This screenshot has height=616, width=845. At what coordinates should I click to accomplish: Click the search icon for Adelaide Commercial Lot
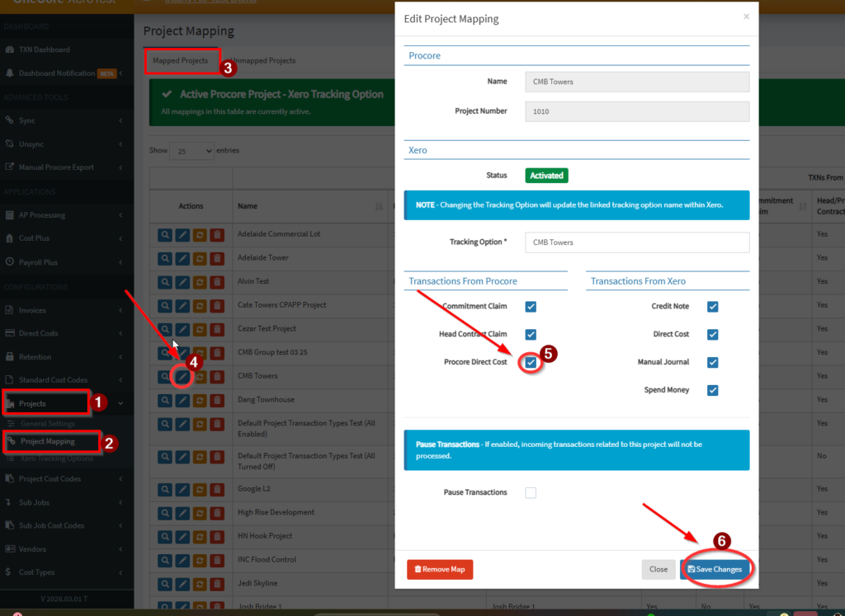(166, 235)
